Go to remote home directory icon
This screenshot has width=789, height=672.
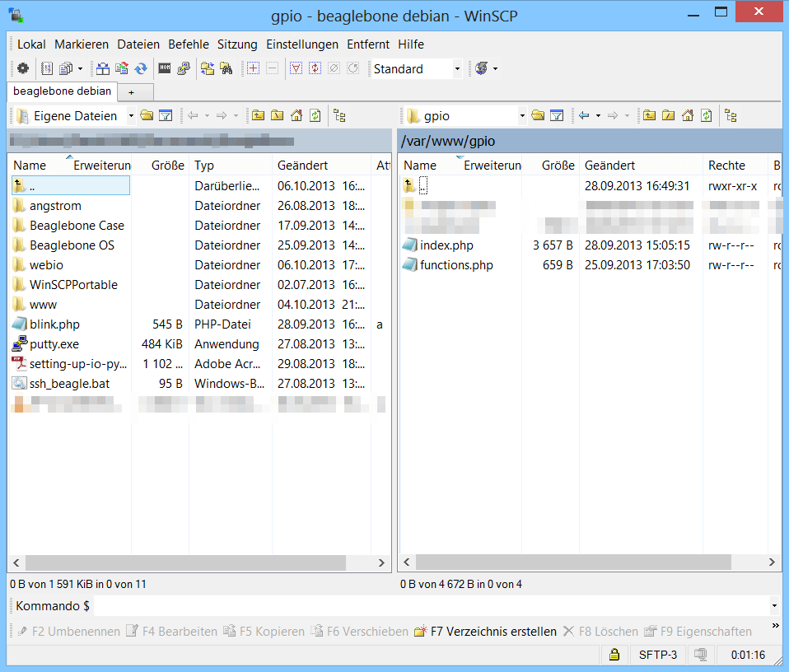click(x=688, y=115)
